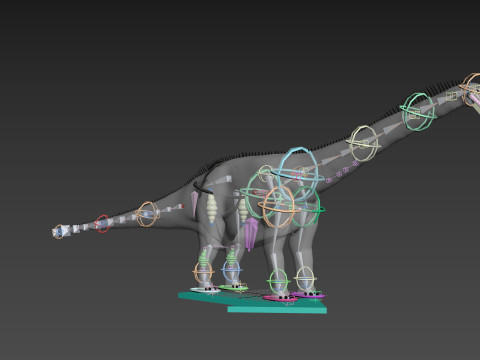Select the large cyan chest ring control

click(x=297, y=174)
